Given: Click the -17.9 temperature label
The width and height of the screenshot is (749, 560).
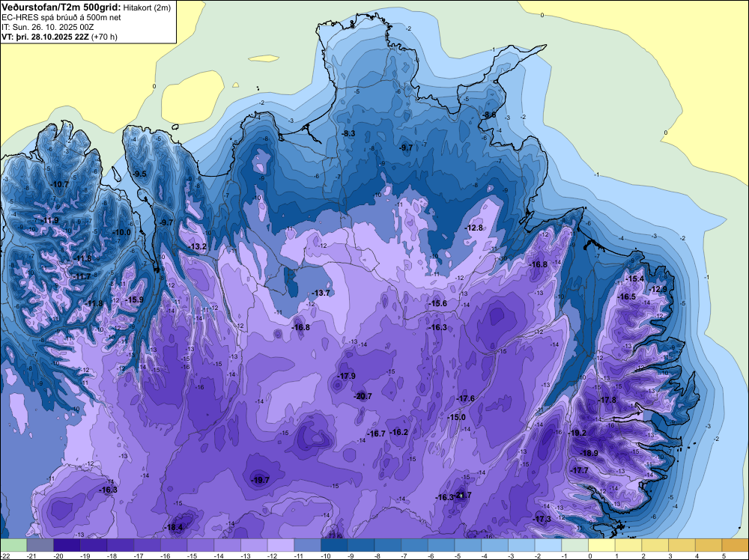Looking at the screenshot, I should click(346, 376).
